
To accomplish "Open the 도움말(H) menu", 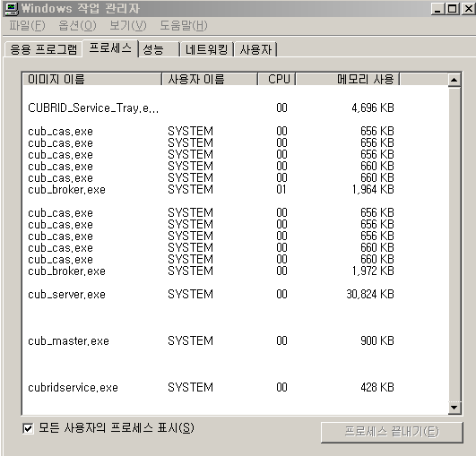I will pyautogui.click(x=184, y=25).
